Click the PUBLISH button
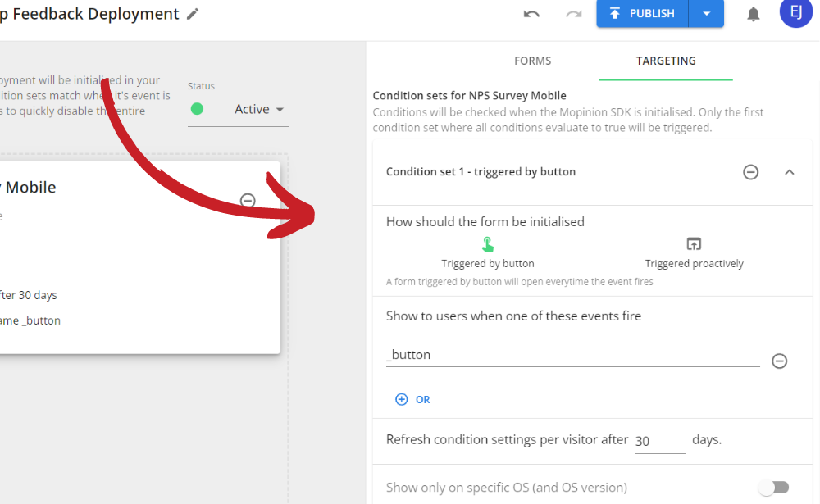820x504 pixels. tap(642, 14)
